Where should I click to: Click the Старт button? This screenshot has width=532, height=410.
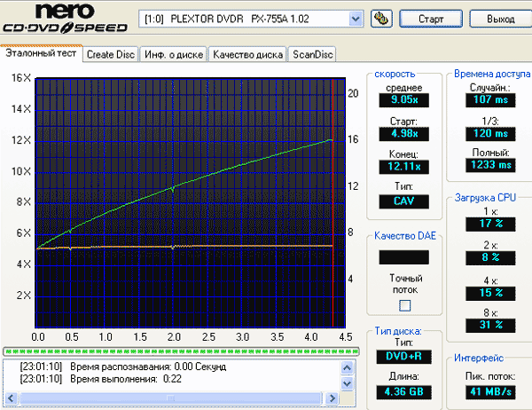pyautogui.click(x=431, y=19)
